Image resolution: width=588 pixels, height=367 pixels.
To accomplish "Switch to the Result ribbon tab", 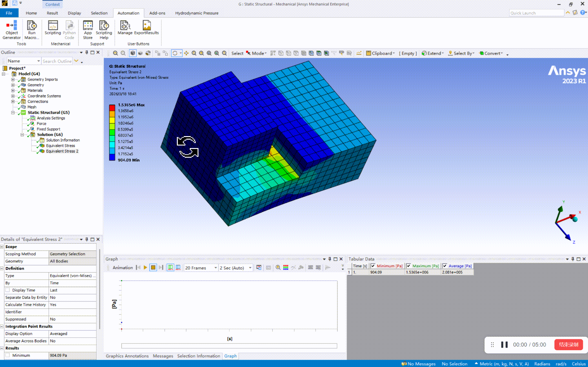I will [x=52, y=13].
